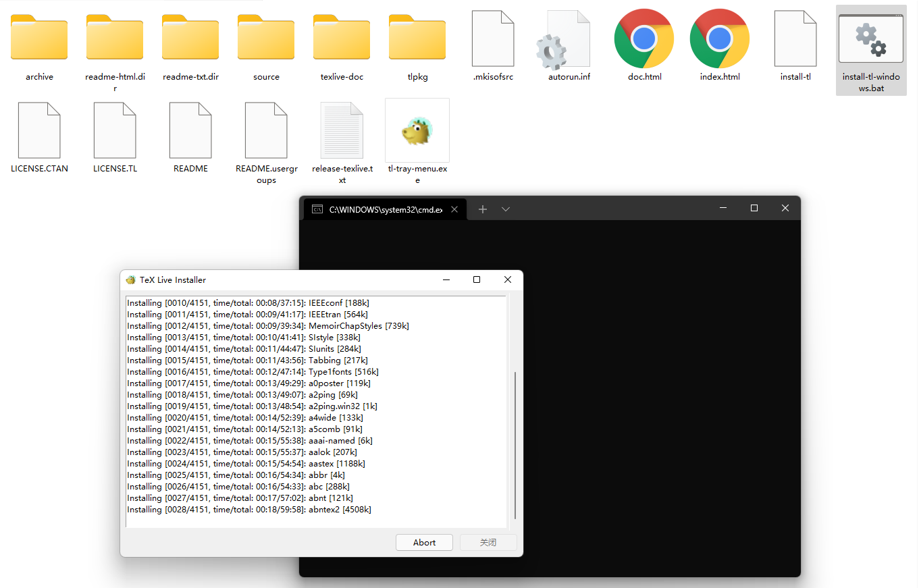The width and height of the screenshot is (919, 588).
Task: Open the texlive-doc folder
Action: (x=342, y=37)
